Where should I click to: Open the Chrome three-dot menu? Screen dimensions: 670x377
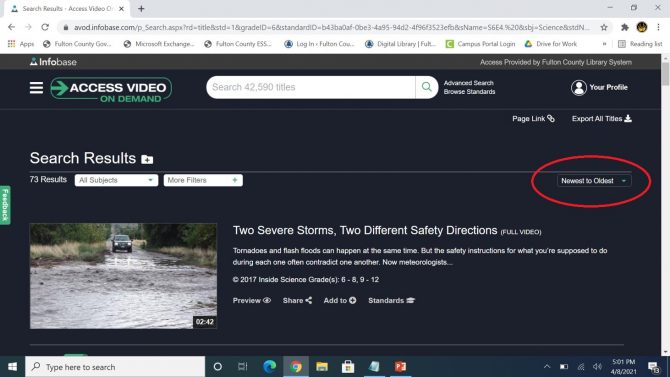coord(658,27)
